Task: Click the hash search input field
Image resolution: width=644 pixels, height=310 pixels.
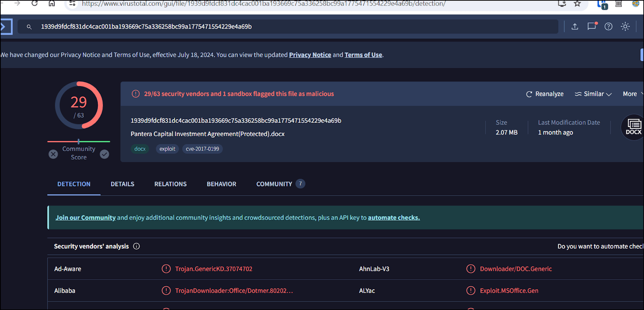Action: (288, 27)
